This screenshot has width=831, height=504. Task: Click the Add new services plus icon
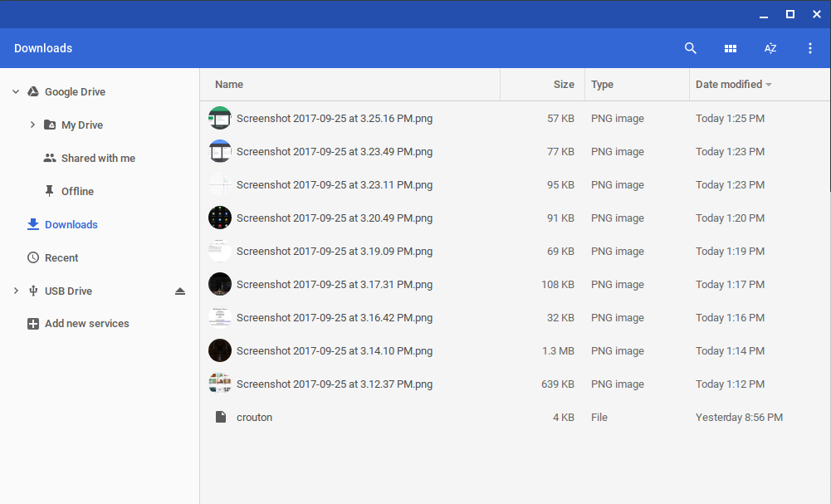click(33, 324)
